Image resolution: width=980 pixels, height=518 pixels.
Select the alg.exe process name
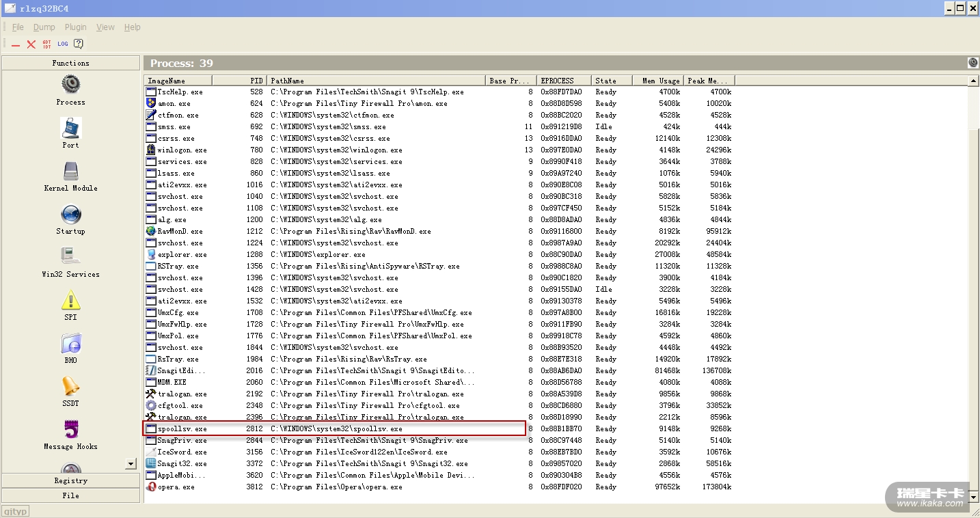tap(172, 219)
